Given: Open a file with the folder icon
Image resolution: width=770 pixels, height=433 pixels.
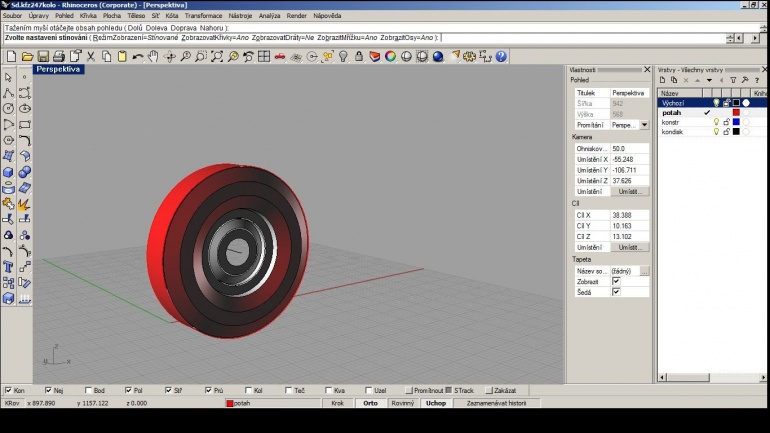Looking at the screenshot, I should click(28, 56).
